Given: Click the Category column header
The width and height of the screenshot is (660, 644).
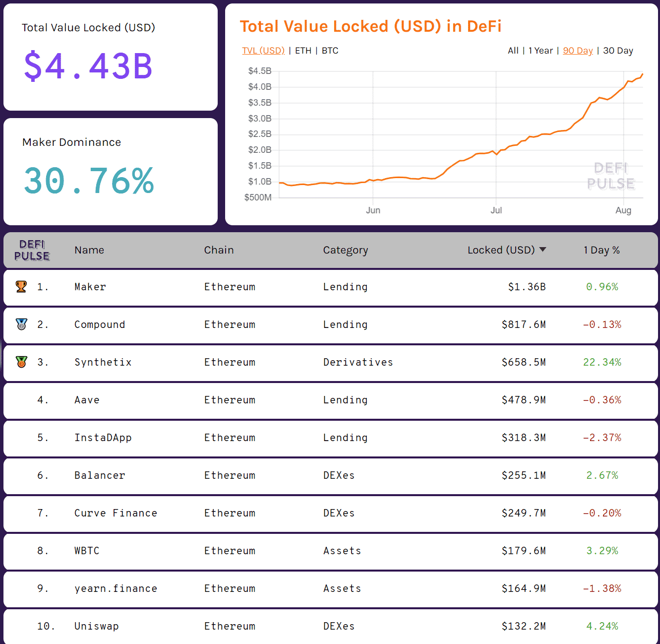Looking at the screenshot, I should pyautogui.click(x=345, y=250).
